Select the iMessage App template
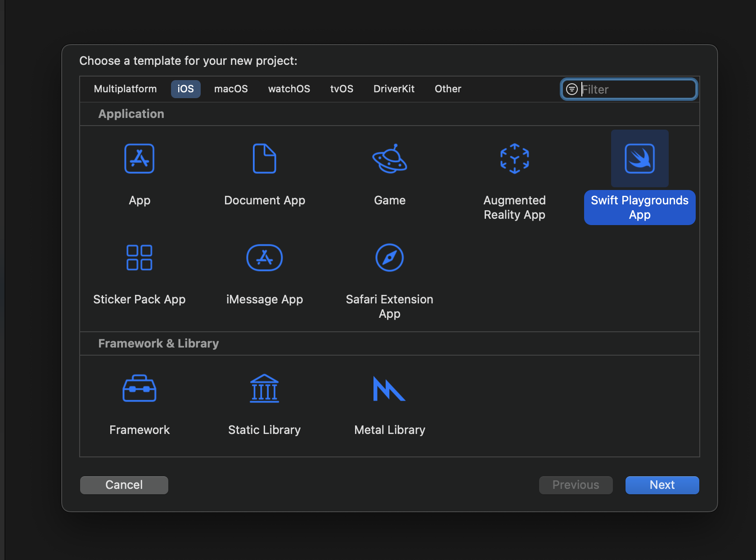Screen dimensions: 756x560 (264, 258)
